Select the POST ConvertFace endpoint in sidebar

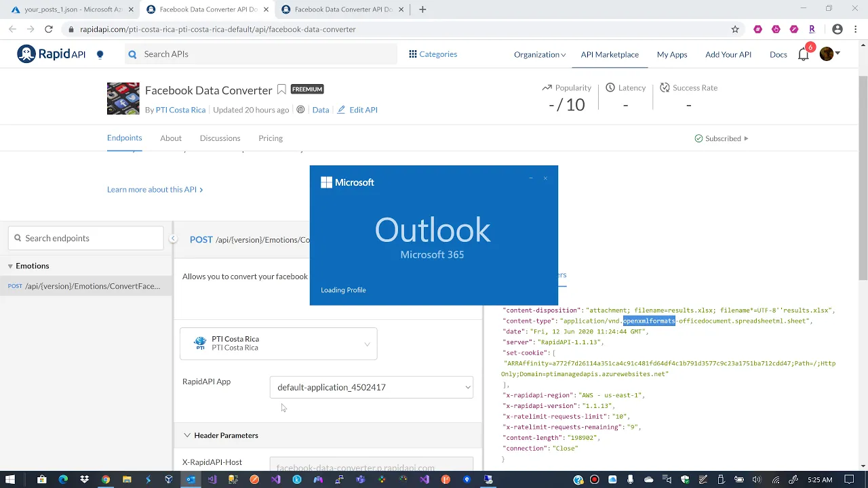(x=86, y=286)
